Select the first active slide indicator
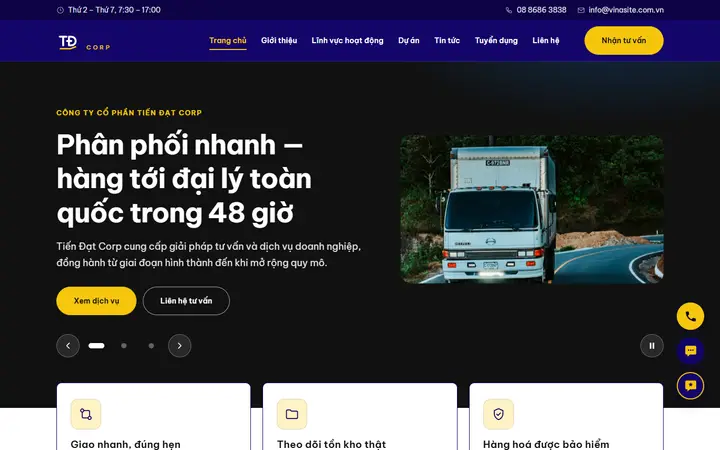 96,346
